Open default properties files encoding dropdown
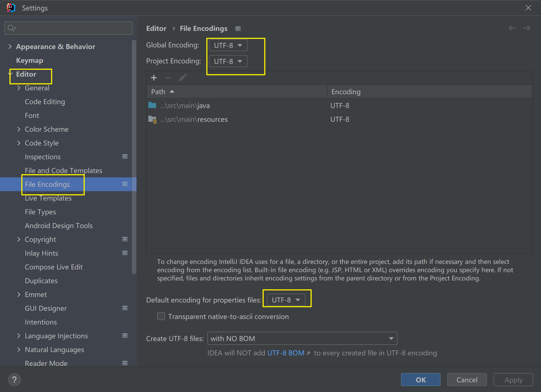This screenshot has width=541, height=392. 286,300
